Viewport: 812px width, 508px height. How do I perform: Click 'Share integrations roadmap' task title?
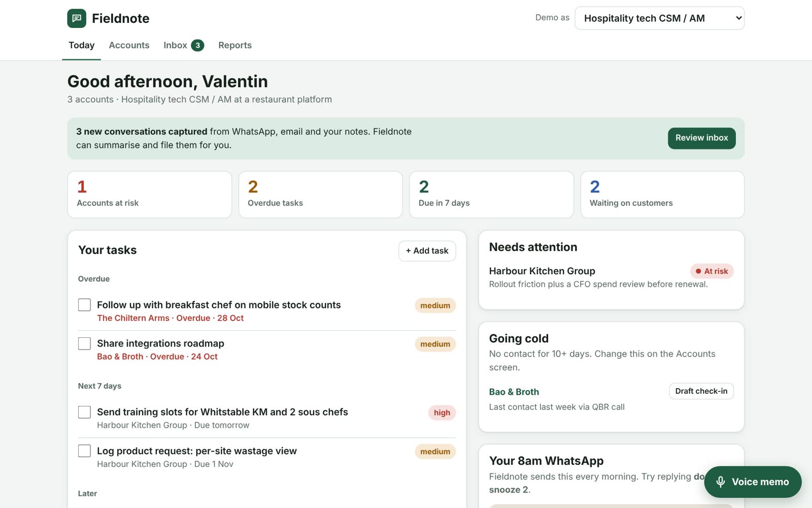coord(160,343)
